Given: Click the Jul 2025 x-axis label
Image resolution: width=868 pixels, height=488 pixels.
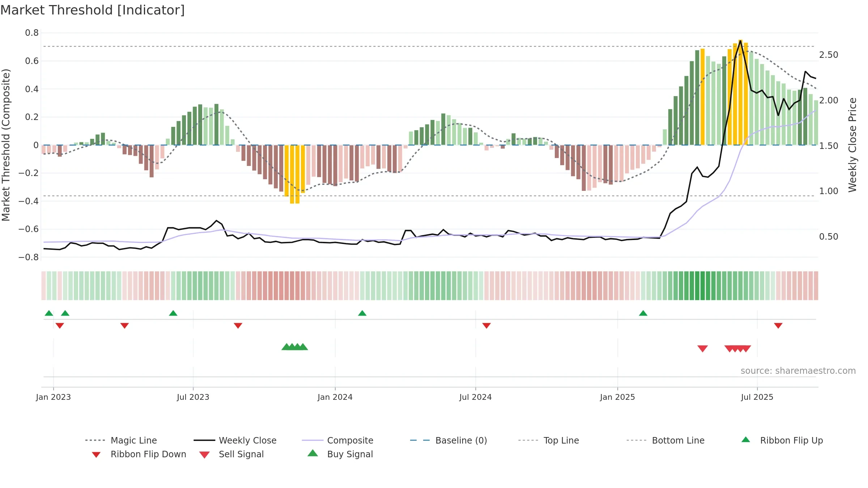Looking at the screenshot, I should pyautogui.click(x=757, y=397).
